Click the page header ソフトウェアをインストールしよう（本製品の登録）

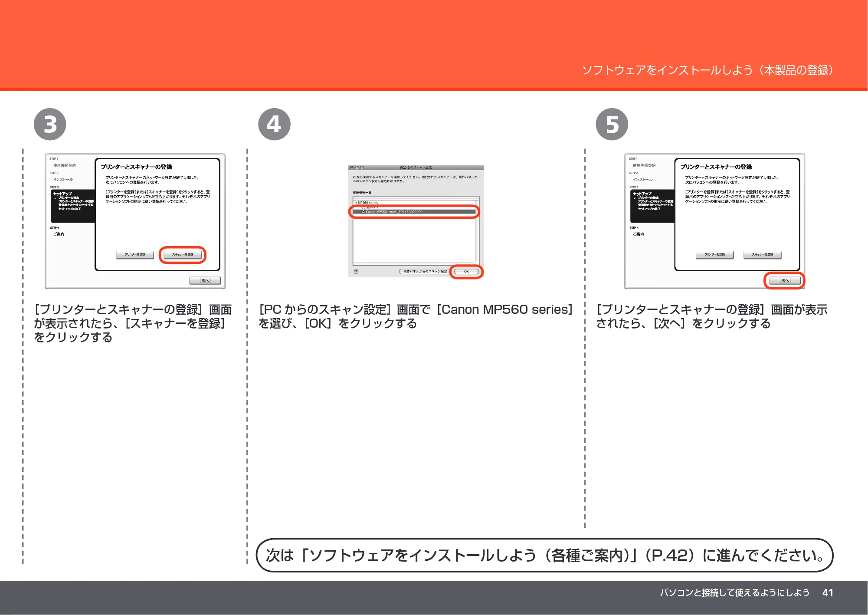pyautogui.click(x=708, y=70)
